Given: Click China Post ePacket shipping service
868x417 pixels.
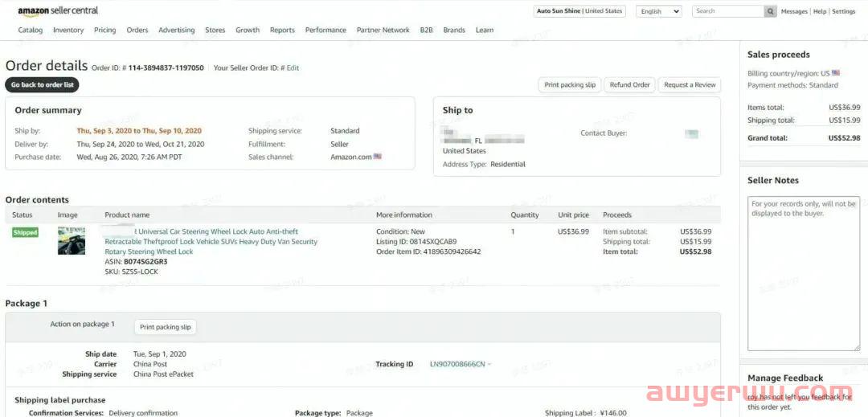Looking at the screenshot, I should [163, 374].
